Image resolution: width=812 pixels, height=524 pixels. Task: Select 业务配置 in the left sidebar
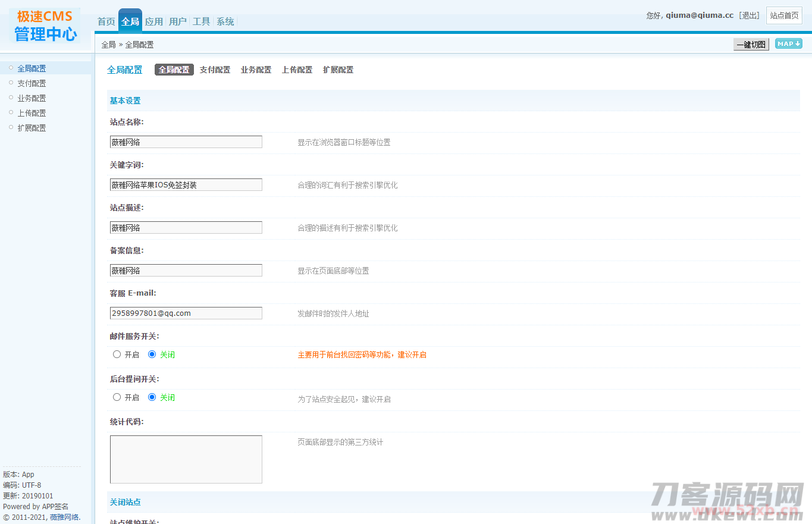(x=32, y=98)
